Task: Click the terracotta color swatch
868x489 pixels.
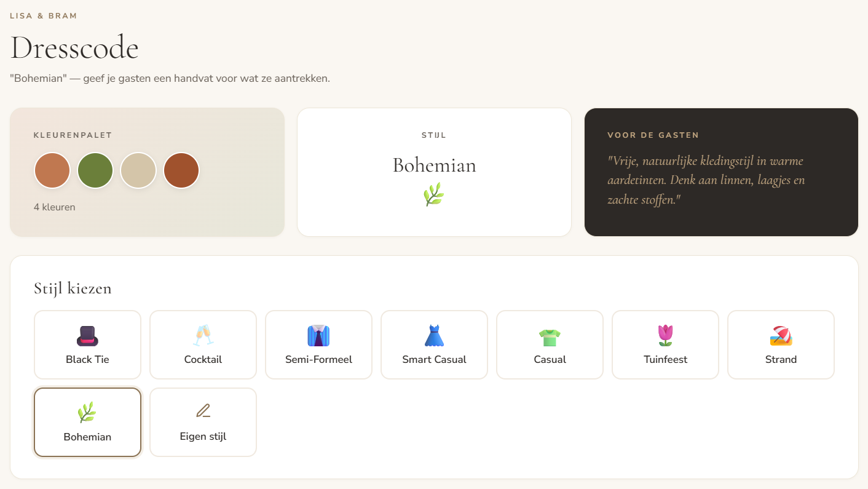Action: point(52,170)
